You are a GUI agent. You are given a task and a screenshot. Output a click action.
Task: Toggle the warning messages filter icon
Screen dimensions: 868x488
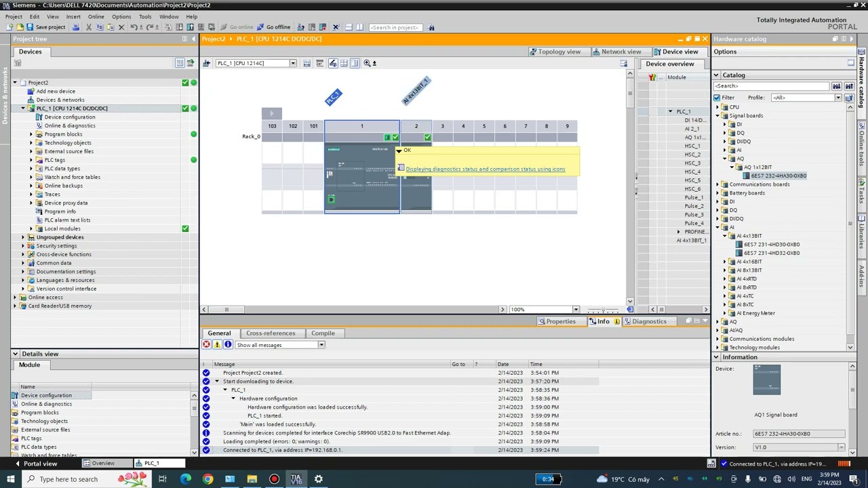coord(217,345)
